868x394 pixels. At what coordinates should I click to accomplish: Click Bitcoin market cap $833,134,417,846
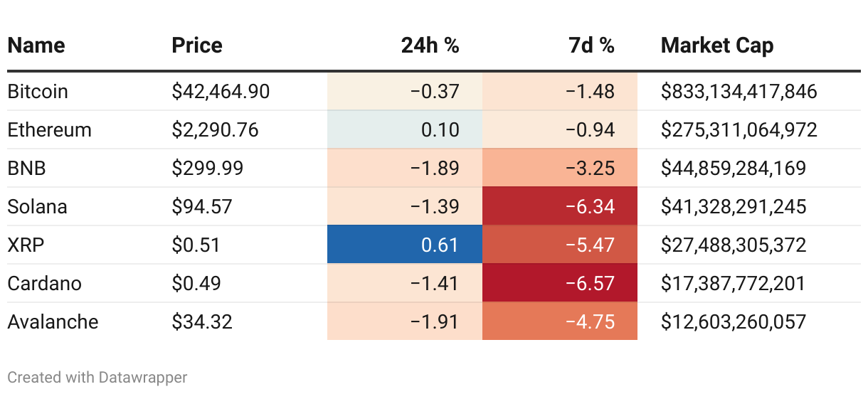[x=739, y=92]
